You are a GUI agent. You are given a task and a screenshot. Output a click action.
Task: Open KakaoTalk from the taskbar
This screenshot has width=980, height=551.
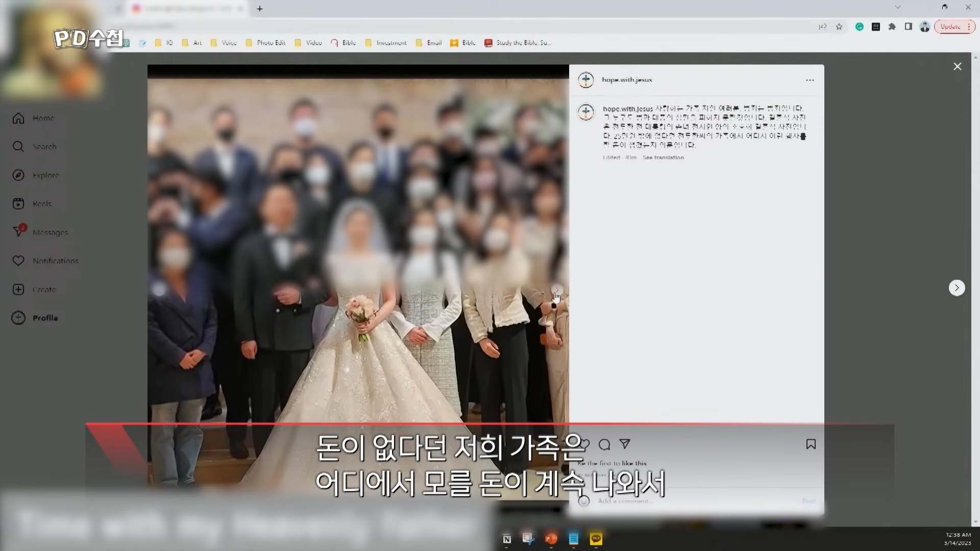click(596, 539)
